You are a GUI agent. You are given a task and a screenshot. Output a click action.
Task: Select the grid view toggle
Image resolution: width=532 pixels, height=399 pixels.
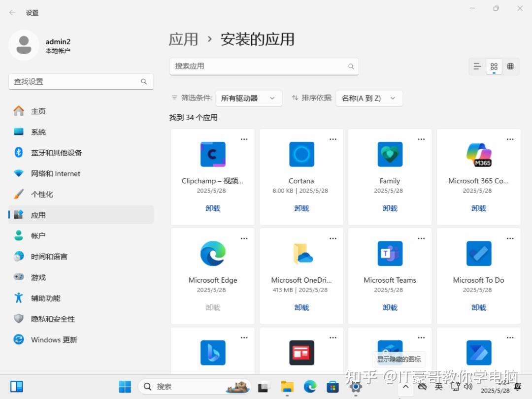click(494, 66)
